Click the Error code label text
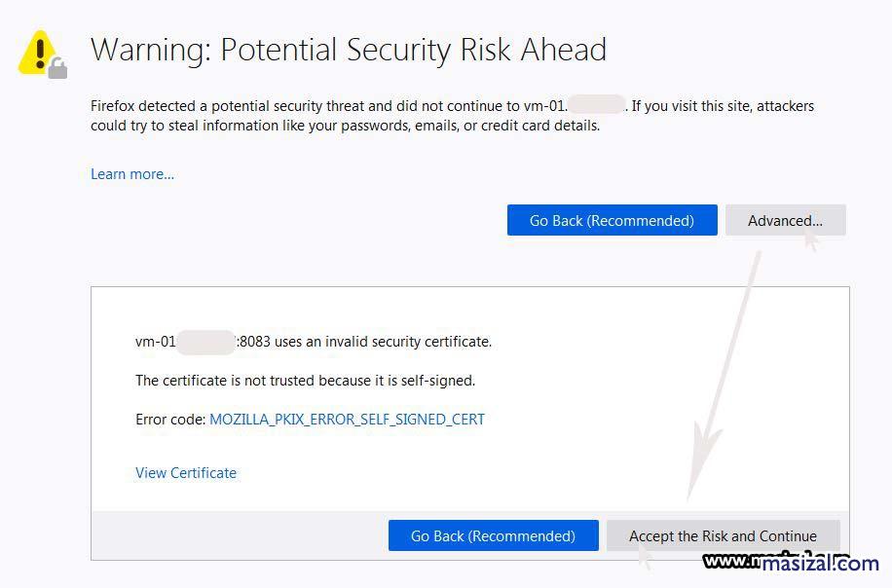The width and height of the screenshot is (892, 588). pos(169,420)
